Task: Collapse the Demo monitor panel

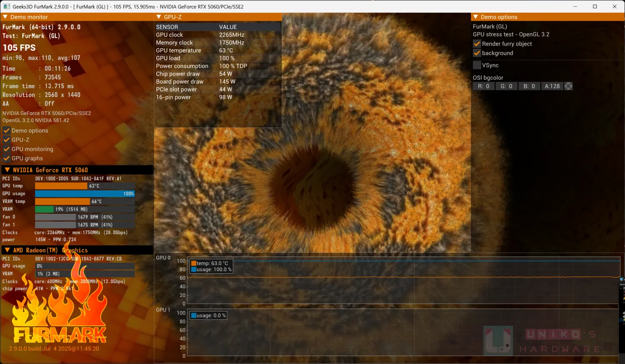Action: tap(5, 17)
